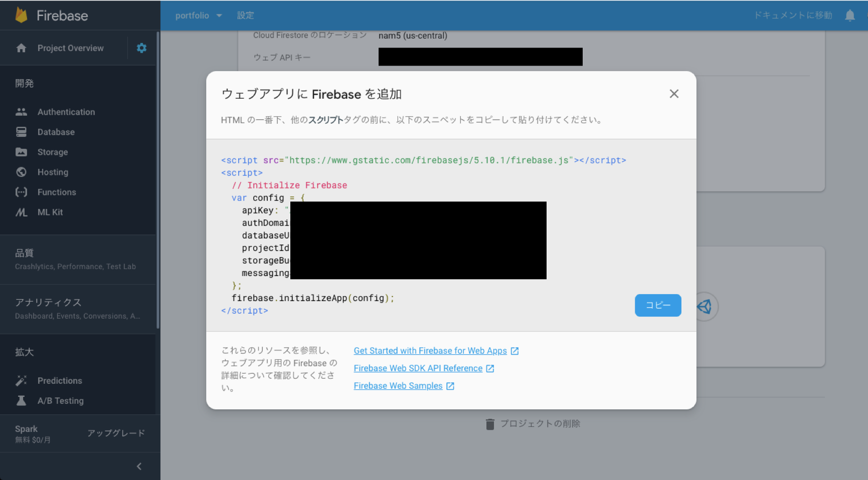Click the ML Kit icon

click(21, 212)
